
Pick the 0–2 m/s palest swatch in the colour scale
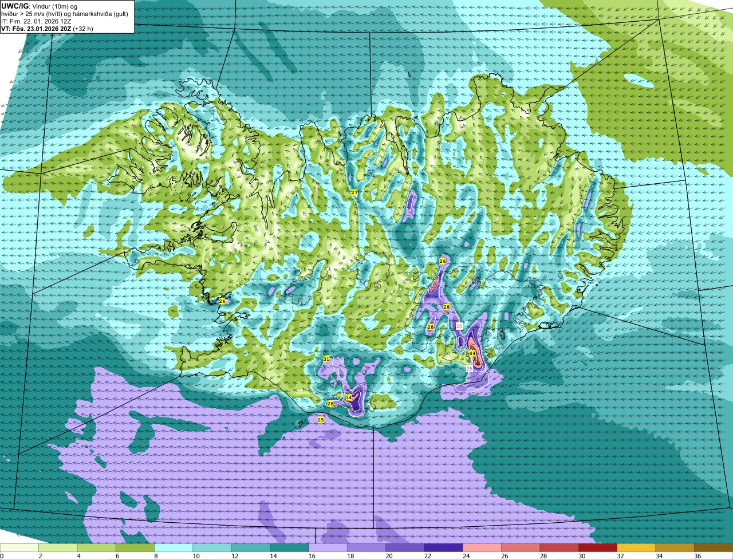point(19,548)
